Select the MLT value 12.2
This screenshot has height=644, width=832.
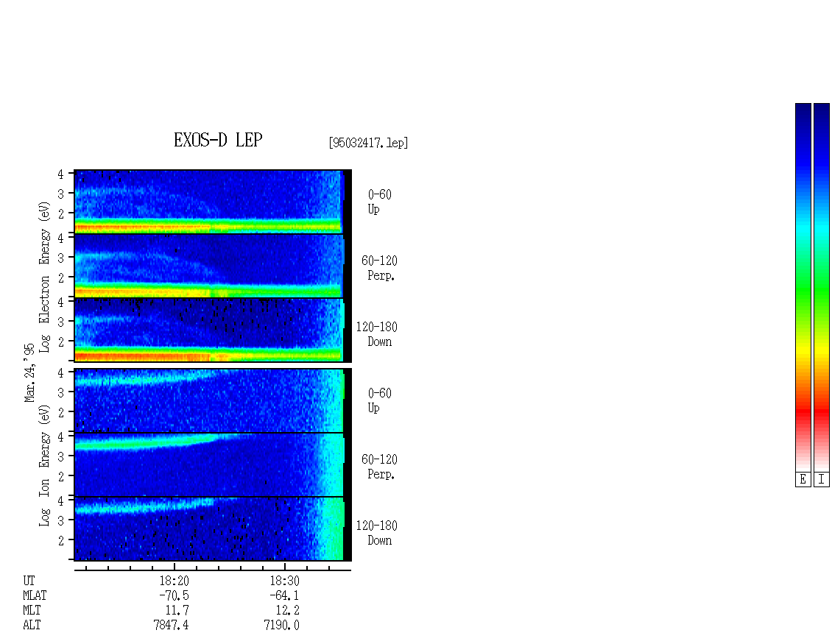coord(287,611)
